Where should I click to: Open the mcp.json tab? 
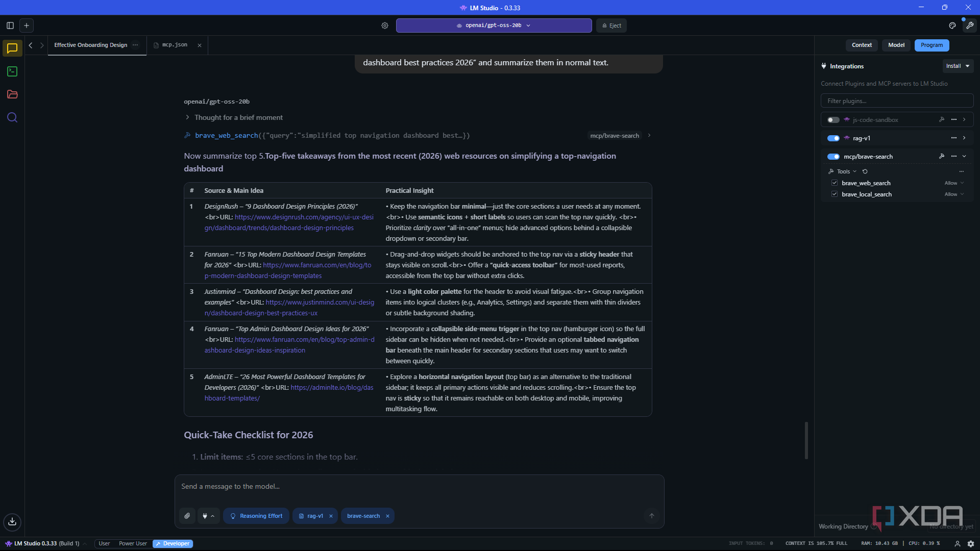point(174,45)
